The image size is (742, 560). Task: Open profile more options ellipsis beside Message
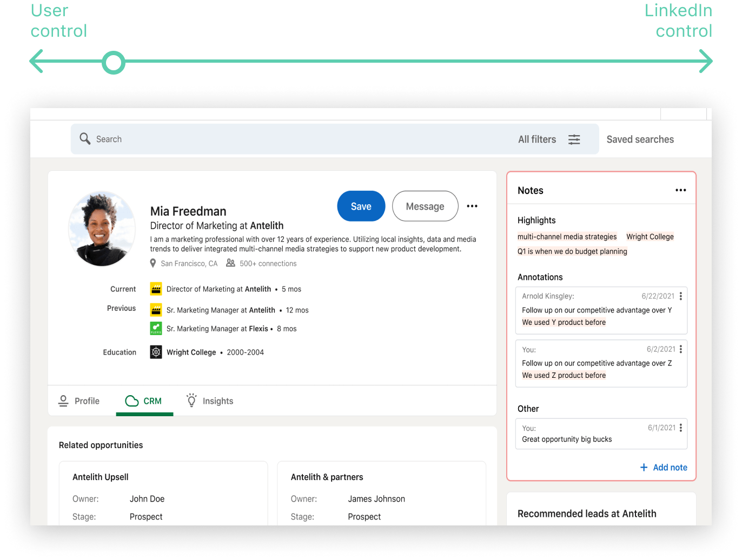472,206
